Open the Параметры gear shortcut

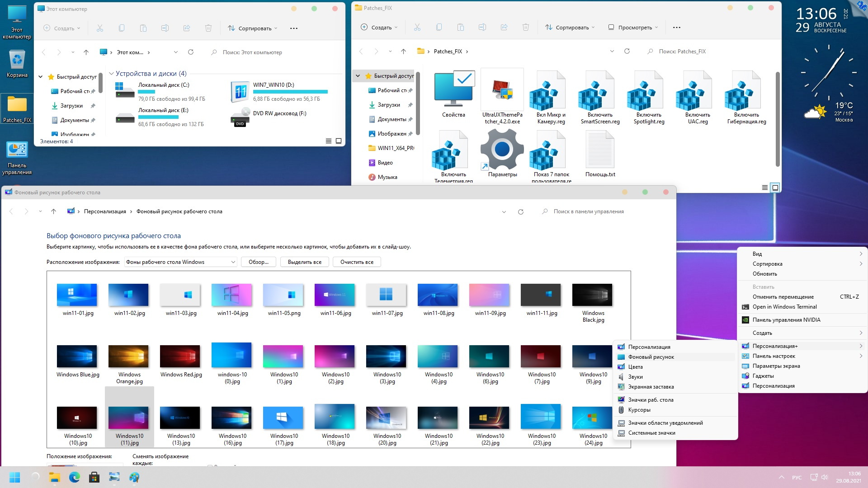[502, 150]
